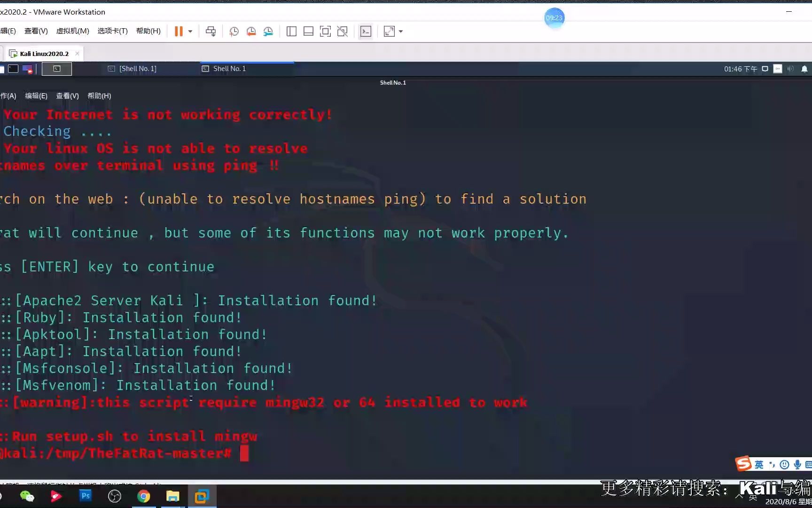812x508 pixels.
Task: Close the Kali Linux2020.2 tab
Action: [77, 54]
